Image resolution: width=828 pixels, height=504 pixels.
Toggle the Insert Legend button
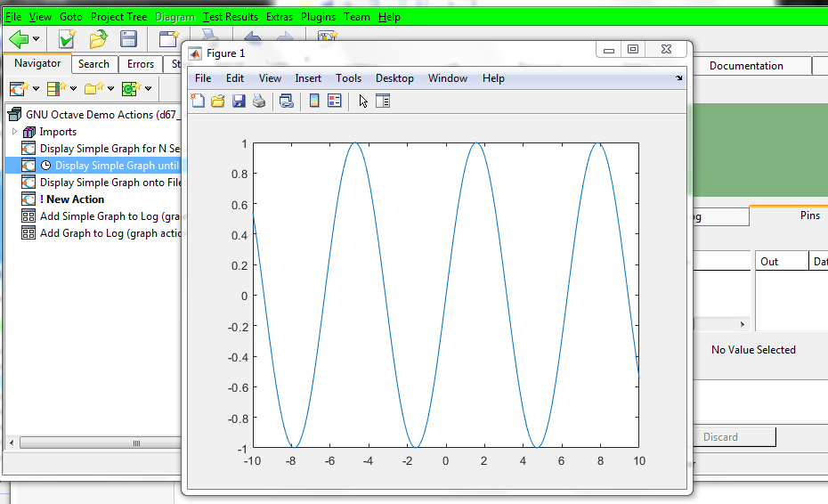[x=335, y=102]
